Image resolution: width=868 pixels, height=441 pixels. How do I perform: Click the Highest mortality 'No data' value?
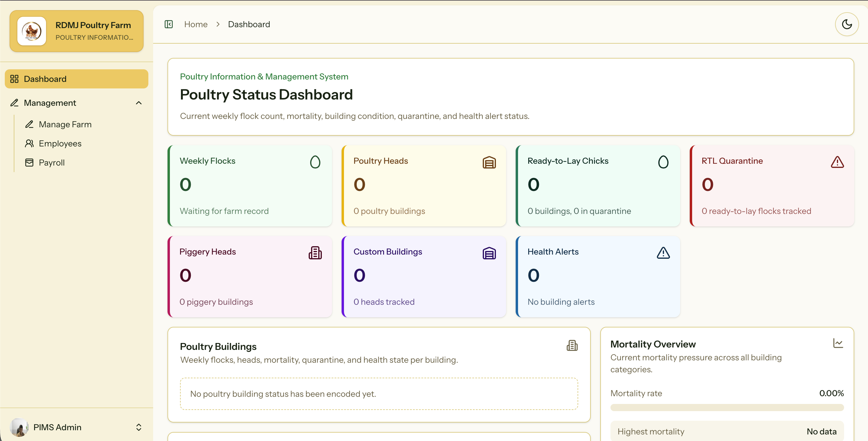[x=821, y=431]
